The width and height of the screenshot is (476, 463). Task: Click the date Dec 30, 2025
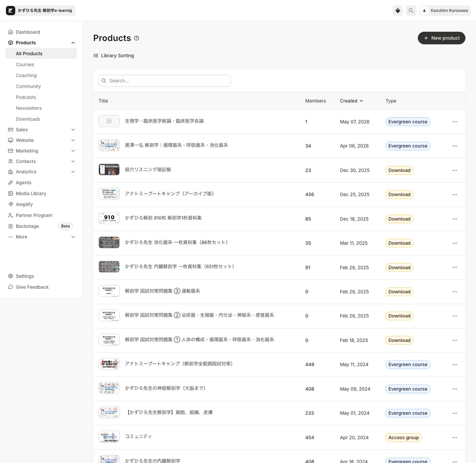click(355, 170)
